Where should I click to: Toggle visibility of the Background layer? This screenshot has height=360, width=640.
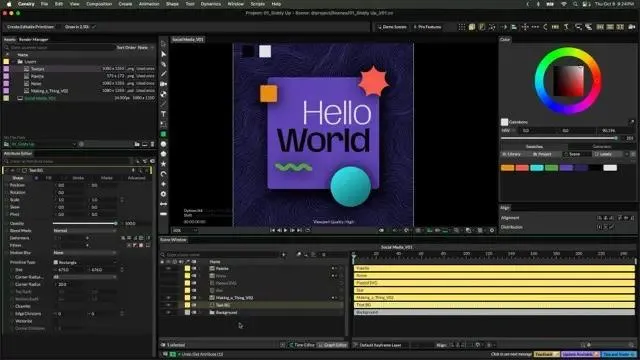click(x=168, y=312)
